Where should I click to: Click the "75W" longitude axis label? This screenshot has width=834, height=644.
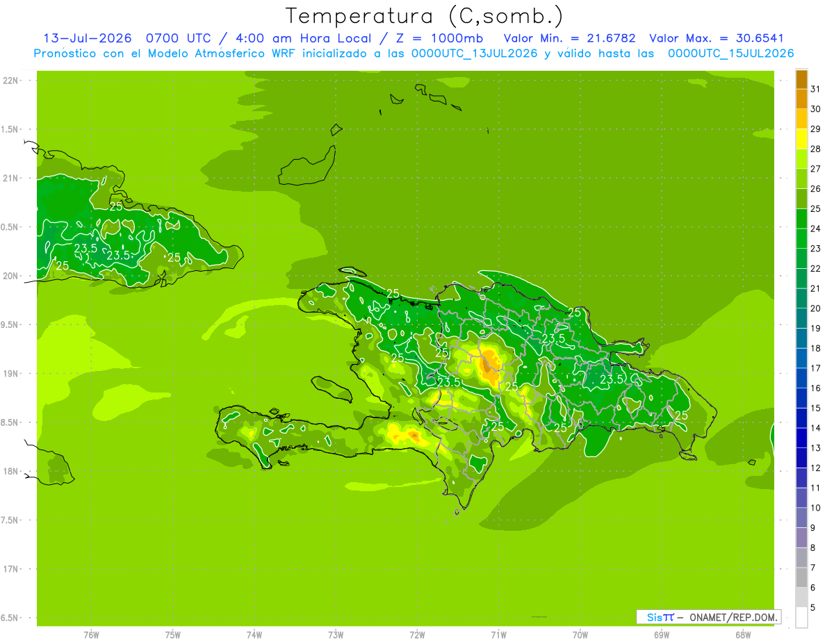pos(173,634)
